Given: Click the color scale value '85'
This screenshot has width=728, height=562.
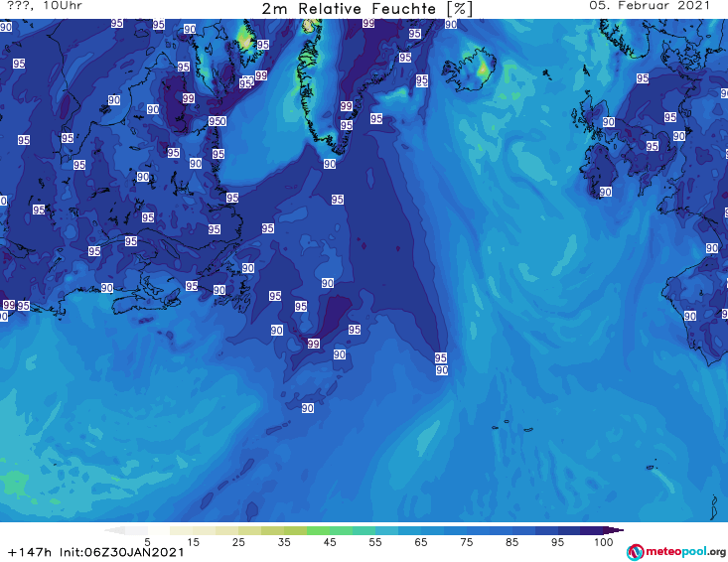Looking at the screenshot, I should point(512,542).
